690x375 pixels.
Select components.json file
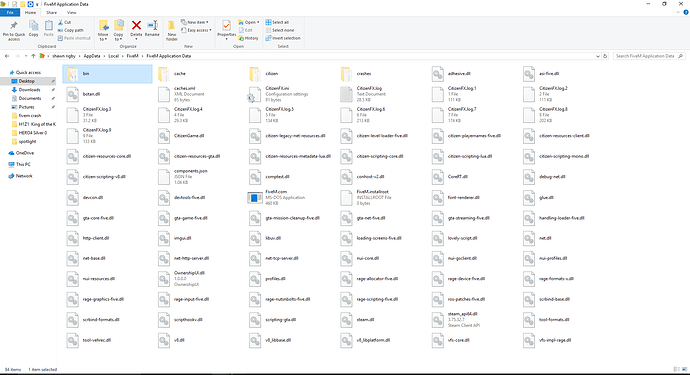point(199,176)
